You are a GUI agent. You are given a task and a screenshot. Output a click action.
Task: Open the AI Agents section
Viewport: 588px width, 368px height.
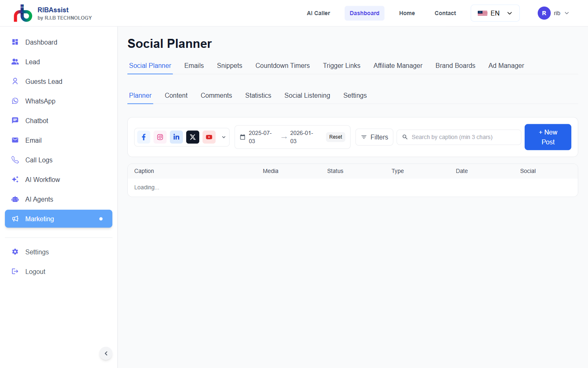(x=38, y=199)
